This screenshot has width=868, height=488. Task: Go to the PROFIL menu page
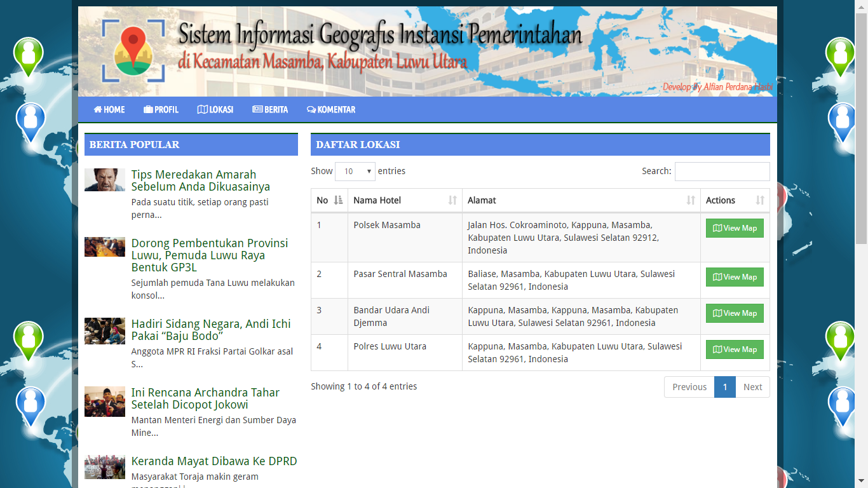[x=161, y=109]
